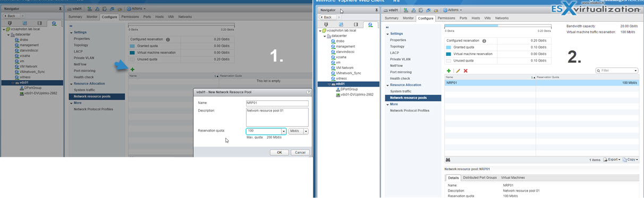Collapse settings sidebar double-arrow in right window
Image resolution: width=644 pixels, height=198 pixels.
point(387,27)
